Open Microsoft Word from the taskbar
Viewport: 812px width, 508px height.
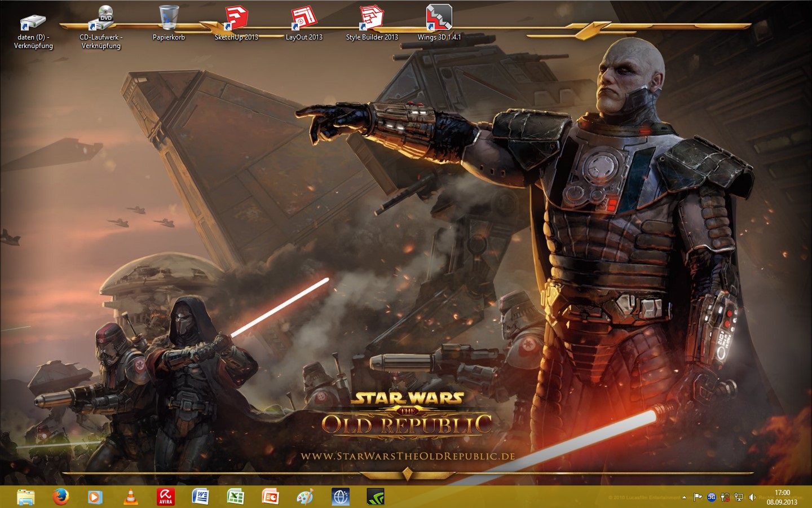click(x=200, y=497)
